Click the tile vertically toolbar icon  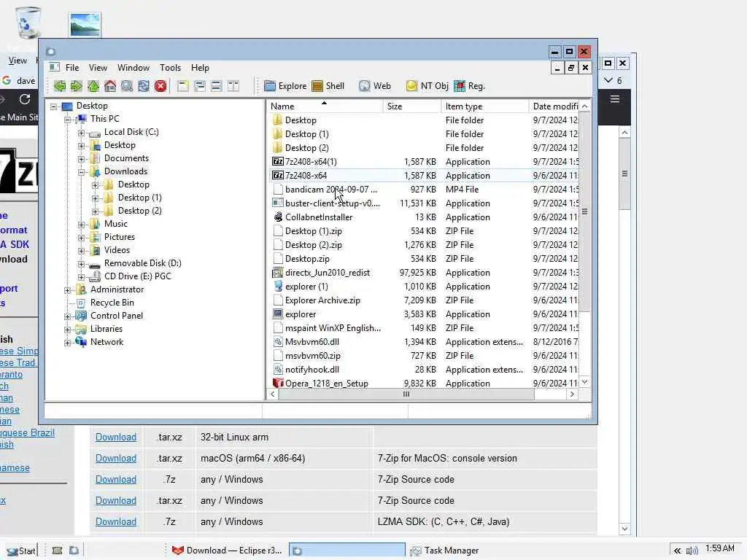[233, 86]
